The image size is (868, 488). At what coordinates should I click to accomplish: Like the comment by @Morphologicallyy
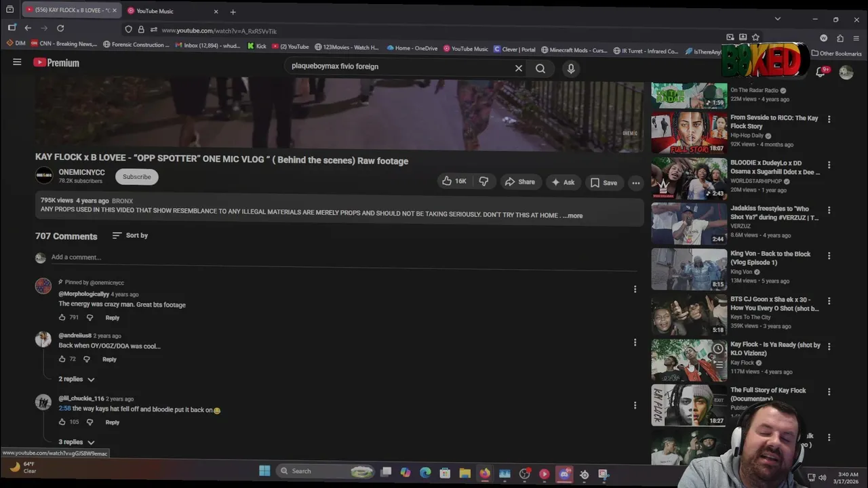click(62, 317)
